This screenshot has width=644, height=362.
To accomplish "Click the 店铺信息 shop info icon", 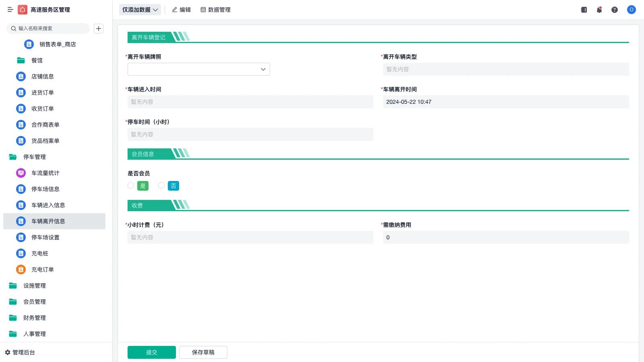I will pos(21,76).
